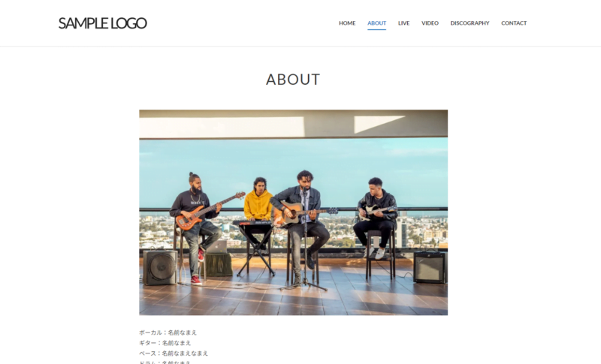Click the ギター member name line
The height and width of the screenshot is (364, 601).
[x=165, y=342]
